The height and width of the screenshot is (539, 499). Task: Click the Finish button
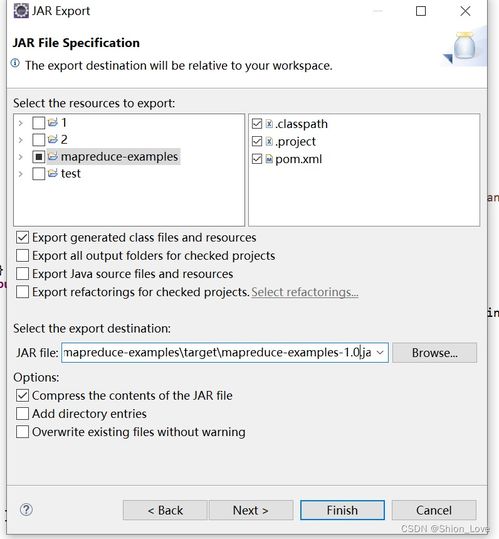click(x=342, y=510)
